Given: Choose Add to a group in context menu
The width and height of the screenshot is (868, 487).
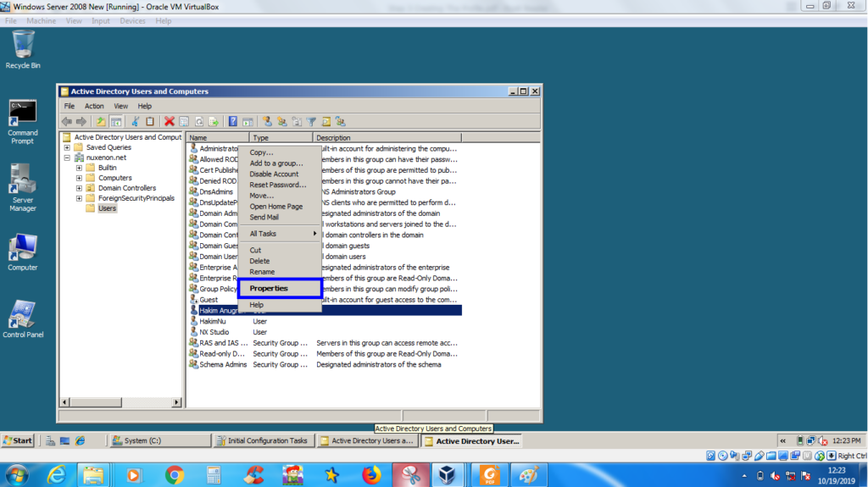Looking at the screenshot, I should 280,163.
